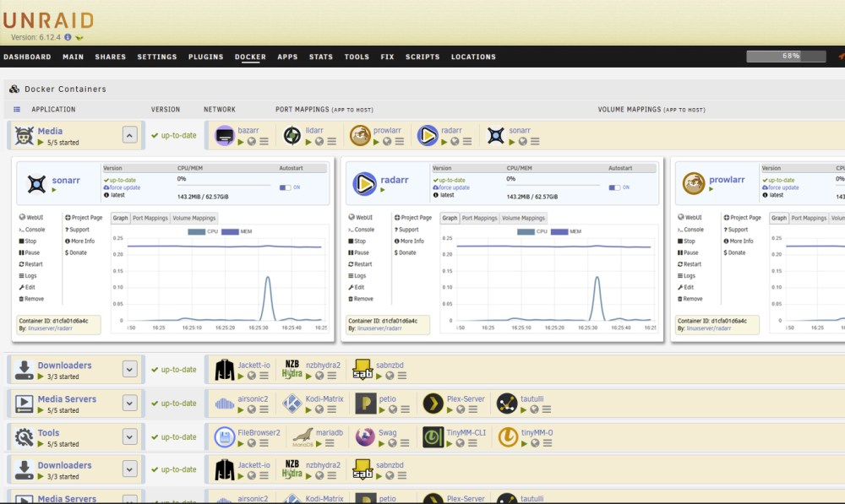Select the Plex-Server container icon

coord(433,404)
